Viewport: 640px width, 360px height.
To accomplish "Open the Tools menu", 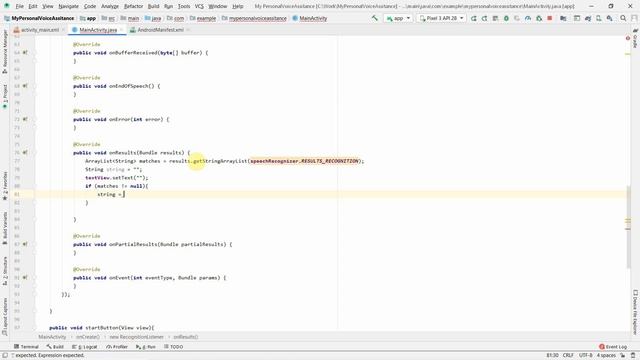I will coord(184,6).
